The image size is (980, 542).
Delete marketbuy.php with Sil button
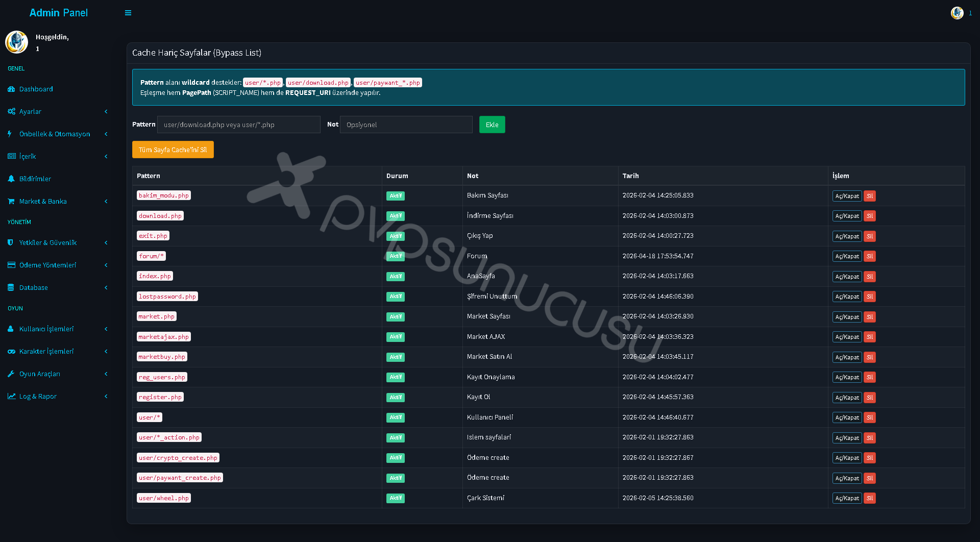pos(870,357)
